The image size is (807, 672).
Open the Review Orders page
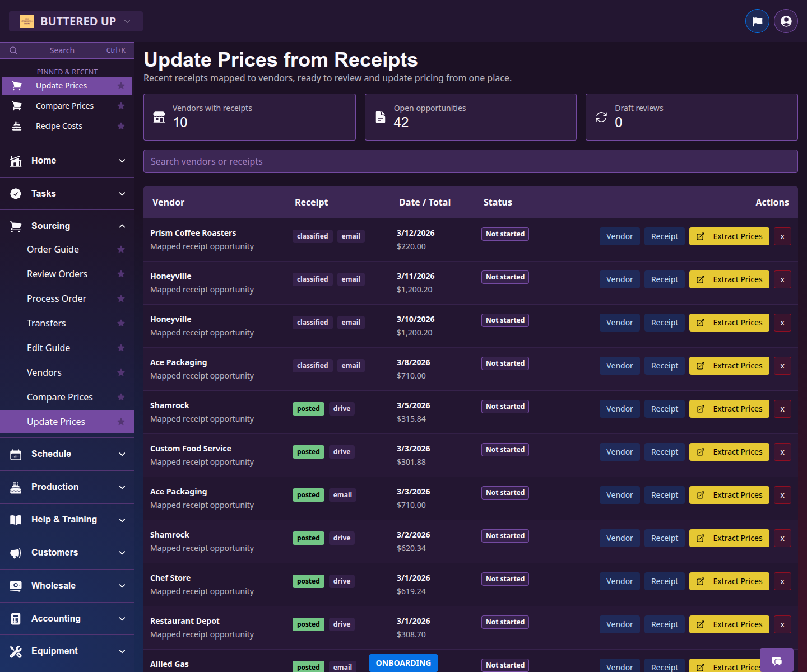57,274
